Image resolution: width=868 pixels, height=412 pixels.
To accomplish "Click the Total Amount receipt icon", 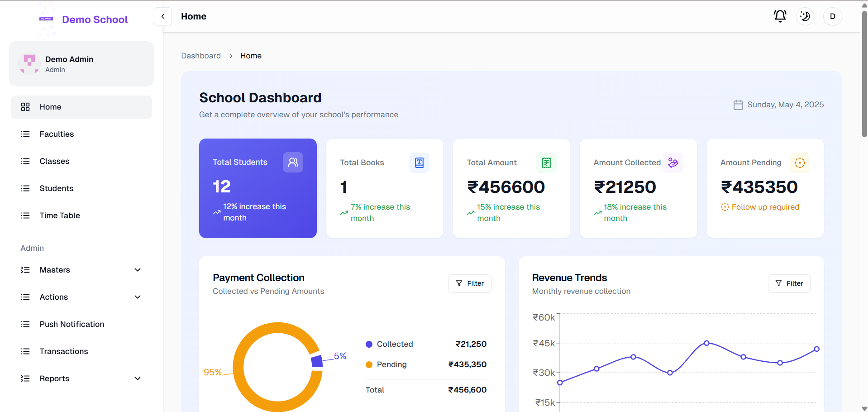I will 546,163.
